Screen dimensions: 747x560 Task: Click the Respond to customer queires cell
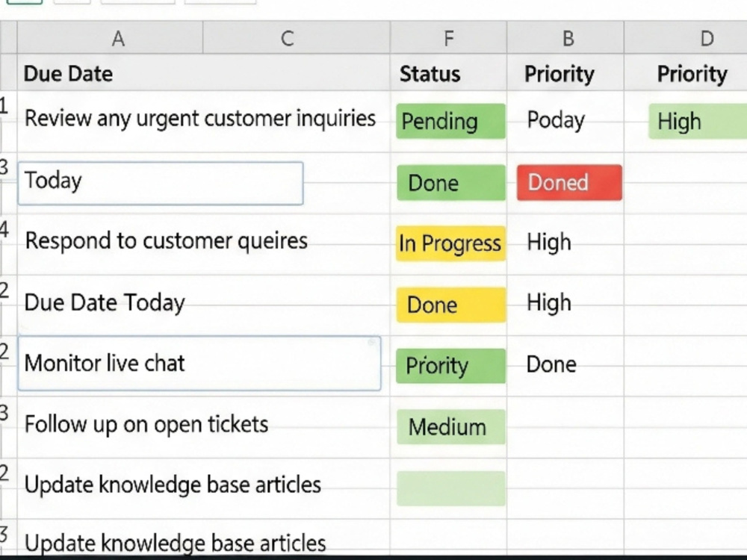(x=203, y=244)
